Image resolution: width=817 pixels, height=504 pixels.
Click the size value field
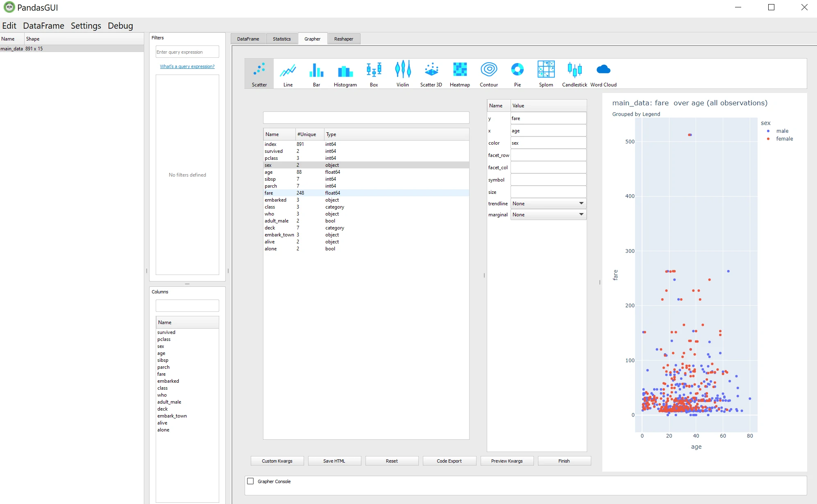[548, 192]
